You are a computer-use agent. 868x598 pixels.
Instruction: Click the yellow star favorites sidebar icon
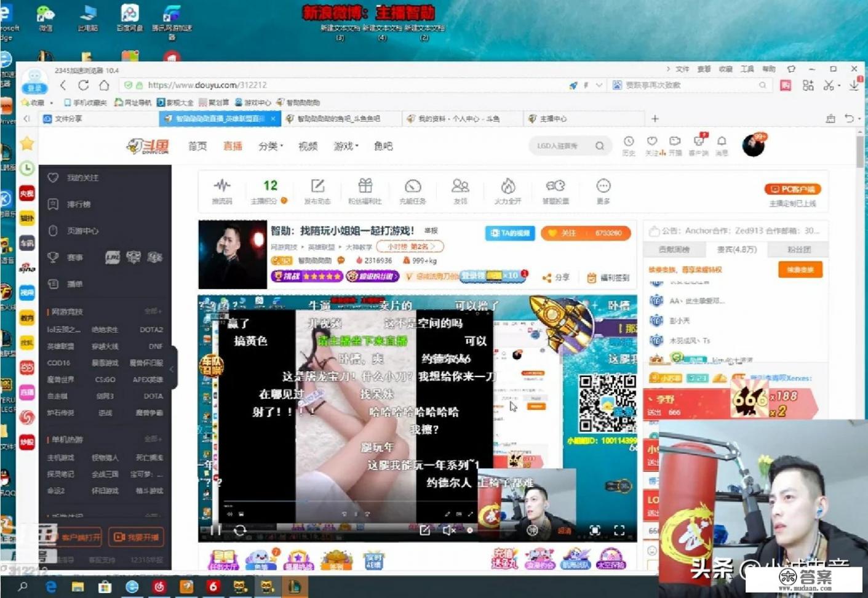(27, 143)
